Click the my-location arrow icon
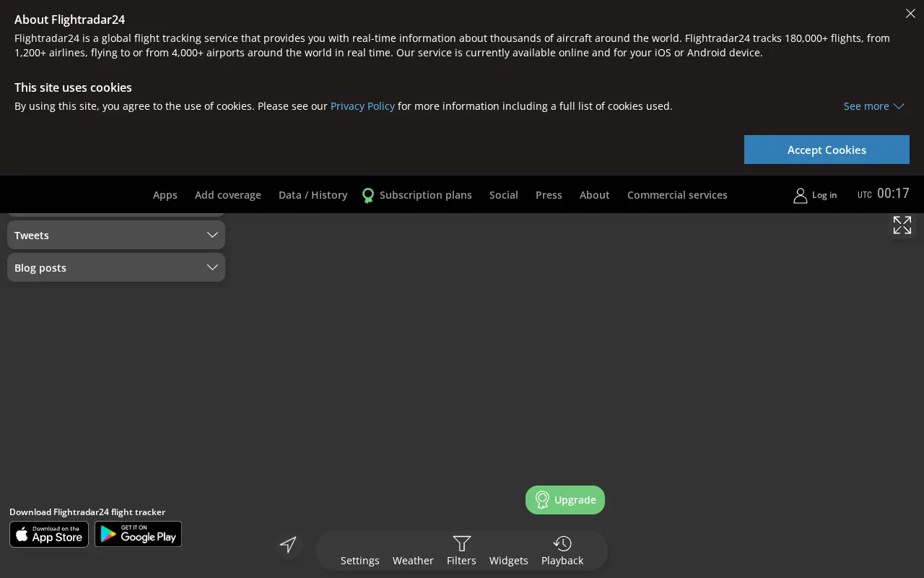924x578 pixels. 289,545
